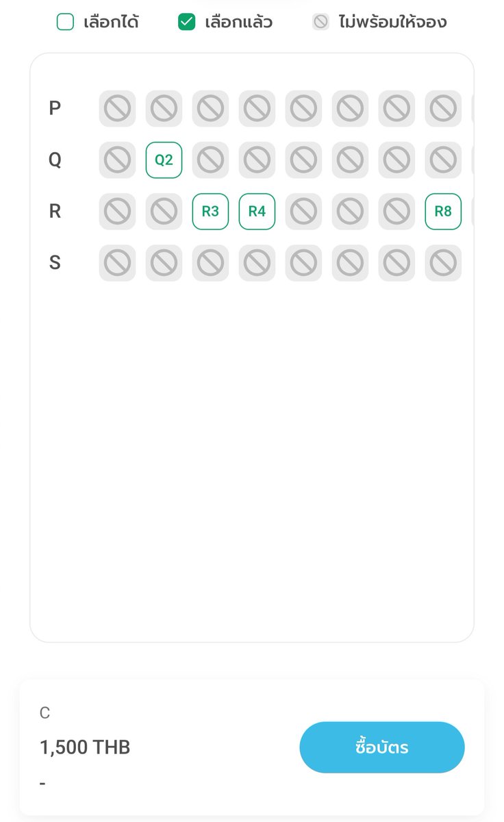Image resolution: width=504 pixels, height=822 pixels.
Task: Click the 1,500 THB price text
Action: (x=85, y=747)
